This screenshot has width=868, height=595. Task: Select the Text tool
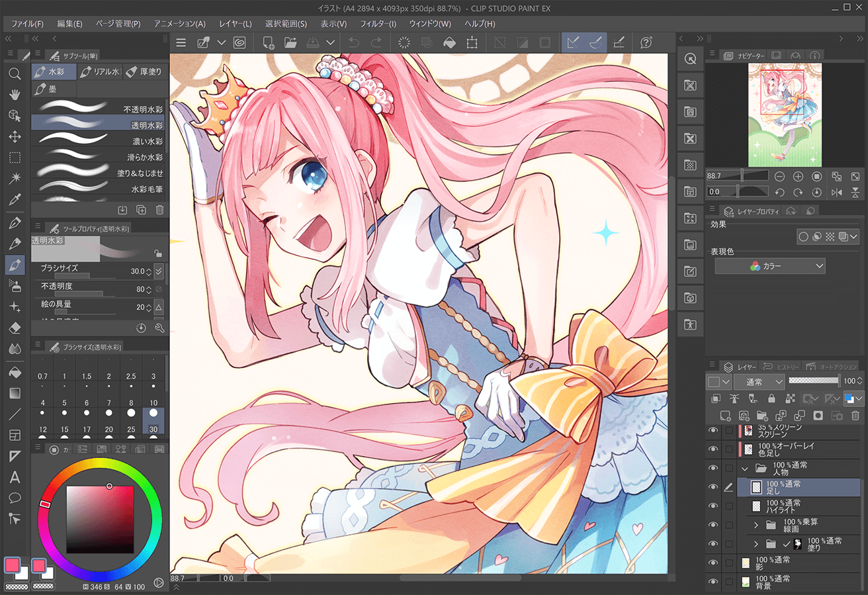(15, 477)
